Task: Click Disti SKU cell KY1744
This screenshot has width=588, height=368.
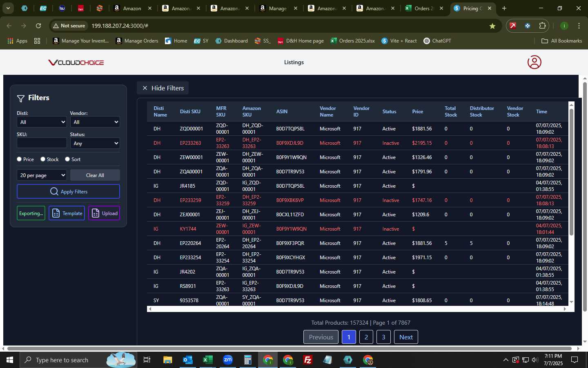Action: (188, 229)
